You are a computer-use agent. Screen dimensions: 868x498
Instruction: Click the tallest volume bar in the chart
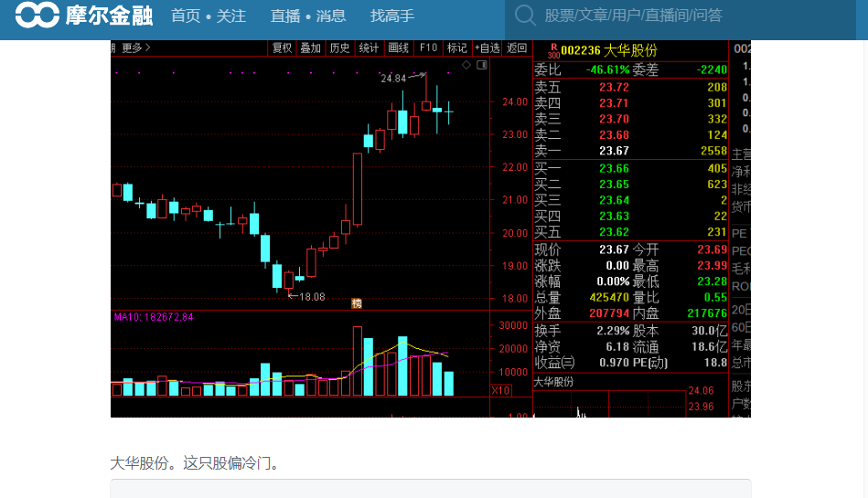(x=358, y=361)
